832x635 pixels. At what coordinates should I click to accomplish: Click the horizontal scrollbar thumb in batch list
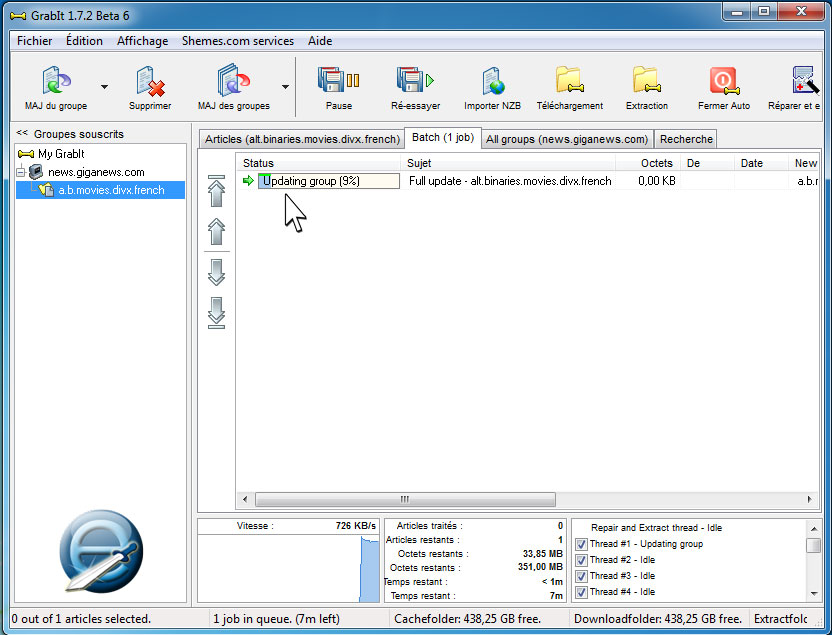pyautogui.click(x=405, y=499)
